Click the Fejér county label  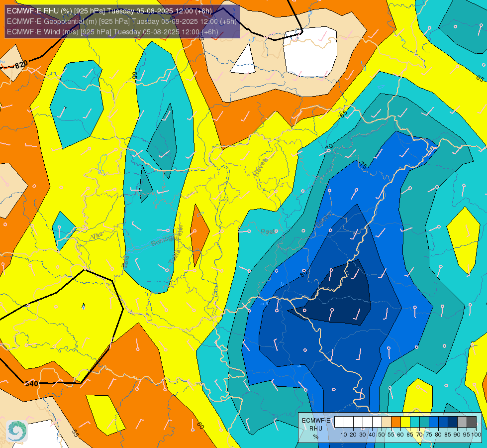pos(179,232)
